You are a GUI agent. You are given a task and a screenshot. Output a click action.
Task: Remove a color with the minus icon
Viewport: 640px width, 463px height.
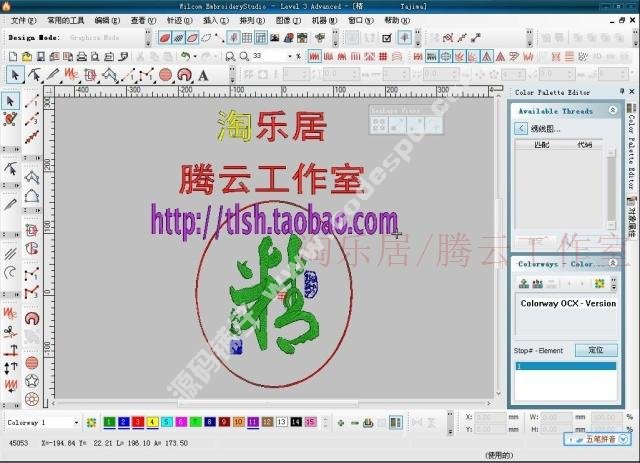(x=354, y=423)
